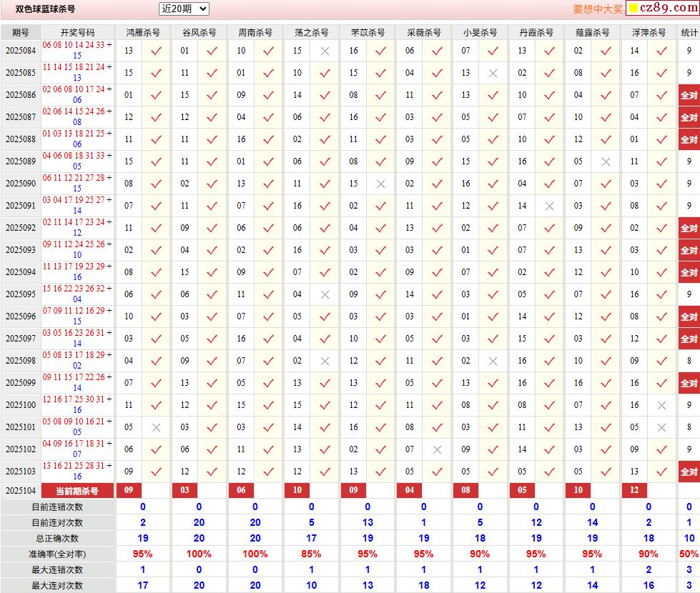Open the cz89.com banner link
The image size is (700, 593).
[x=663, y=8]
